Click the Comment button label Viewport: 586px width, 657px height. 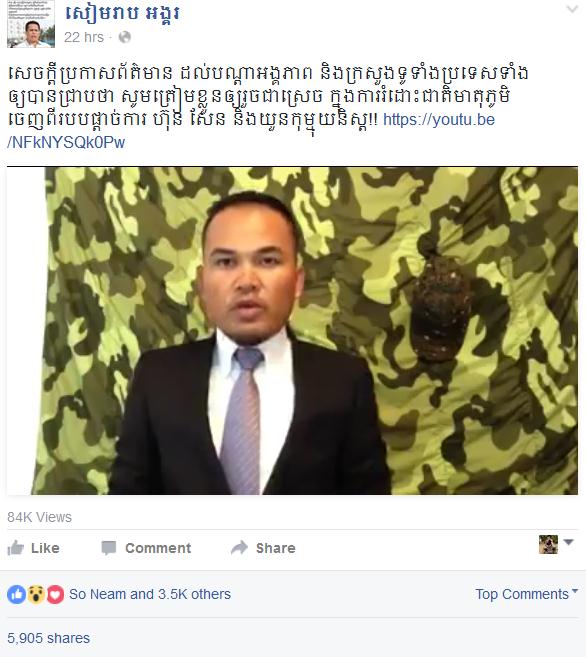158,548
